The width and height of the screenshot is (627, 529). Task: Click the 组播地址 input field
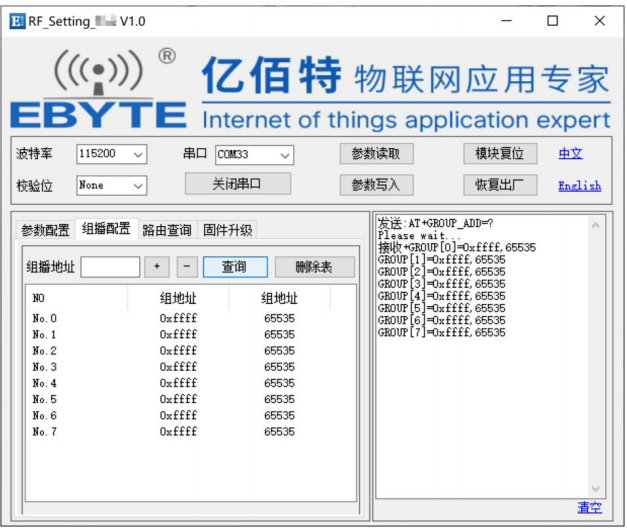tap(110, 267)
